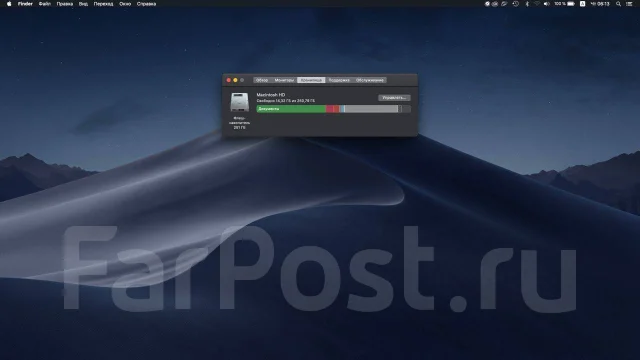Click the Macintosh HD disk icon
The width and height of the screenshot is (640, 360).
click(240, 102)
